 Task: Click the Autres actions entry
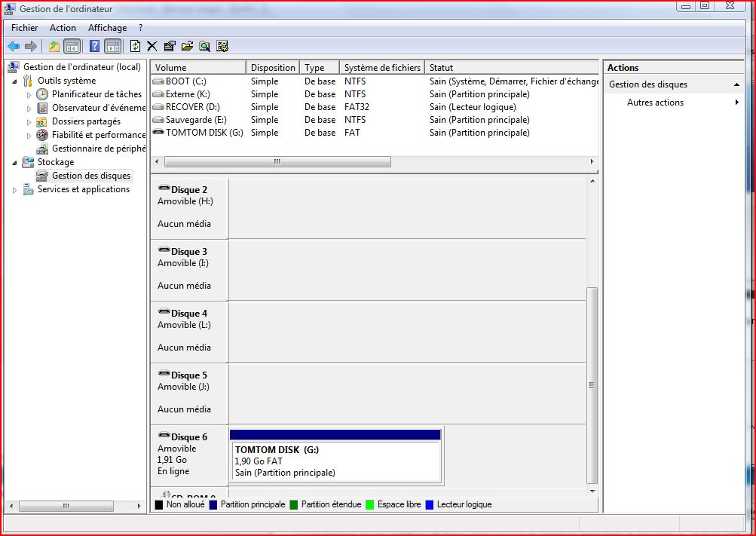655,103
